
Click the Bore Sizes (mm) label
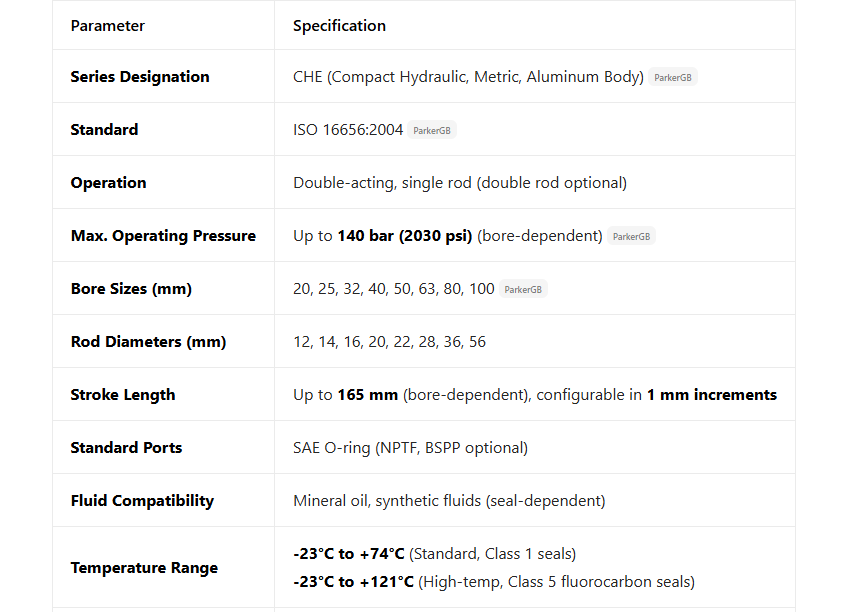131,289
